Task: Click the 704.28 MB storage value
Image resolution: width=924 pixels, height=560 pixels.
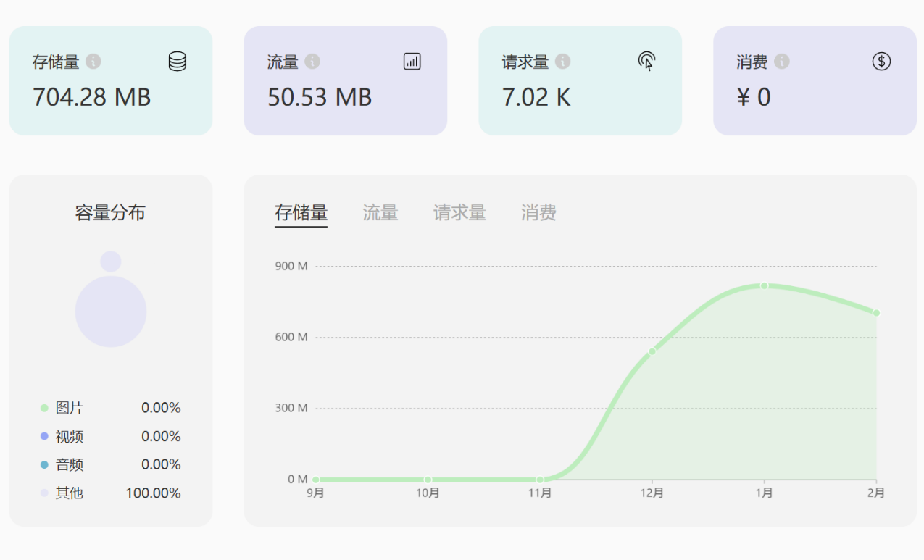Action: click(x=92, y=96)
